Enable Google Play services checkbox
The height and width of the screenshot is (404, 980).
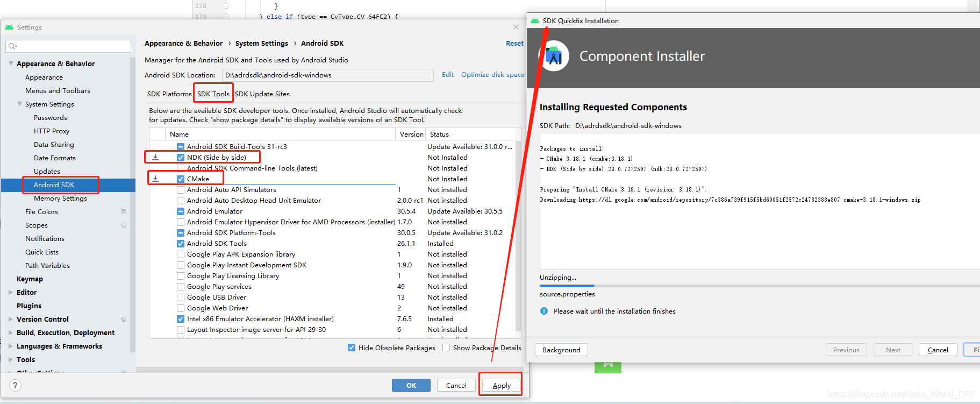click(181, 287)
